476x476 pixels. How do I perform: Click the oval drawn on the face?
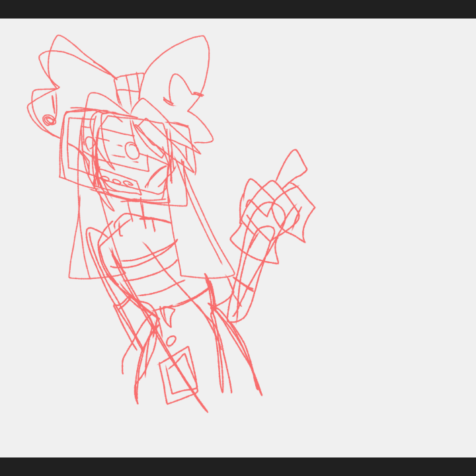tap(132, 151)
